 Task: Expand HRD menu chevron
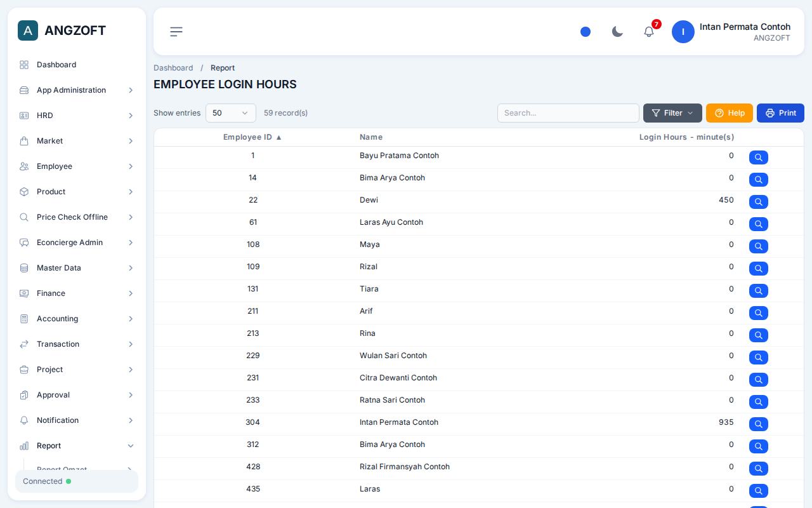coord(131,116)
